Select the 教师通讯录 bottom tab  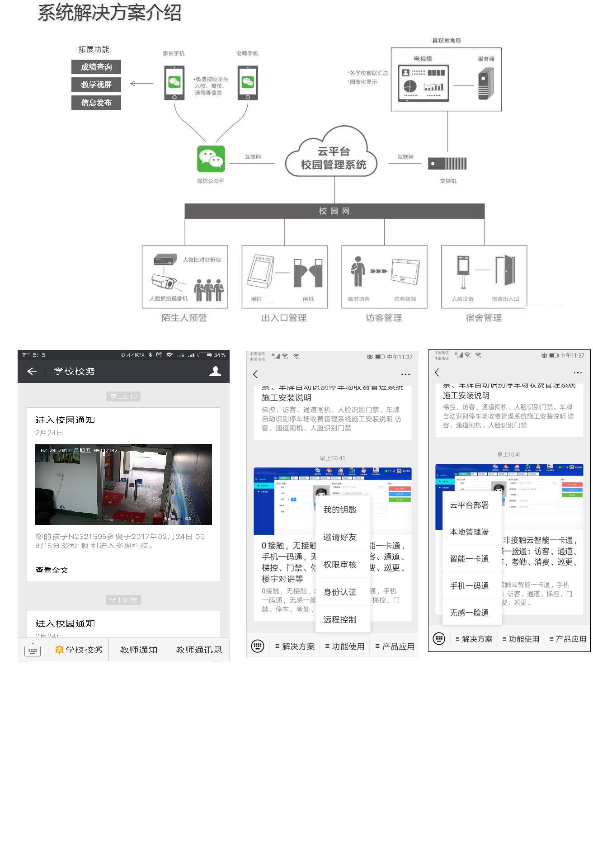click(199, 650)
